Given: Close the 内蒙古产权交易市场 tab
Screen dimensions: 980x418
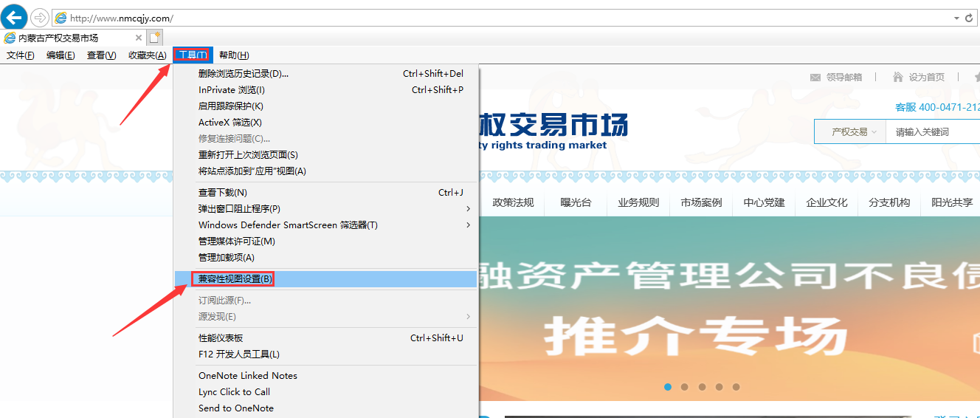Looking at the screenshot, I should [x=139, y=38].
